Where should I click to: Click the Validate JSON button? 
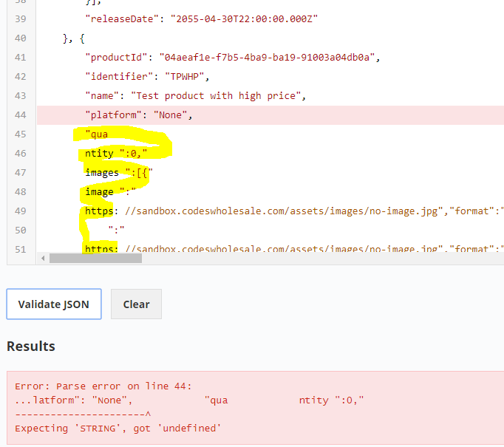[x=53, y=304]
